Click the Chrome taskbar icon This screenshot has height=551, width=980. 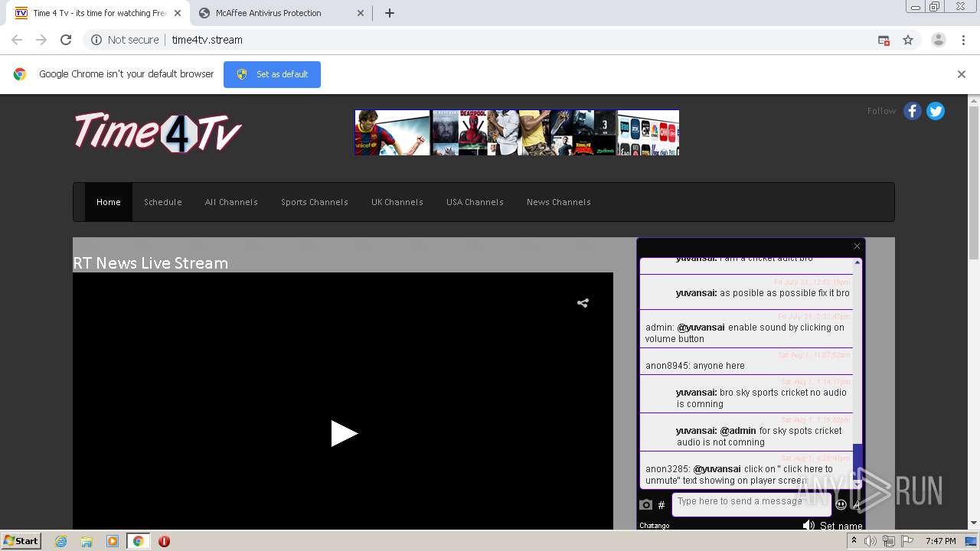[138, 541]
